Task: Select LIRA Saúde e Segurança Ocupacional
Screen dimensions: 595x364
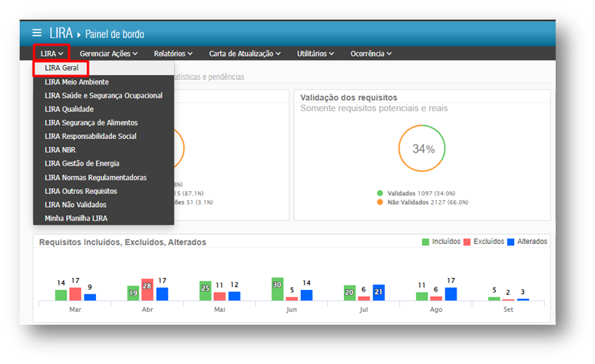Action: pyautogui.click(x=104, y=95)
